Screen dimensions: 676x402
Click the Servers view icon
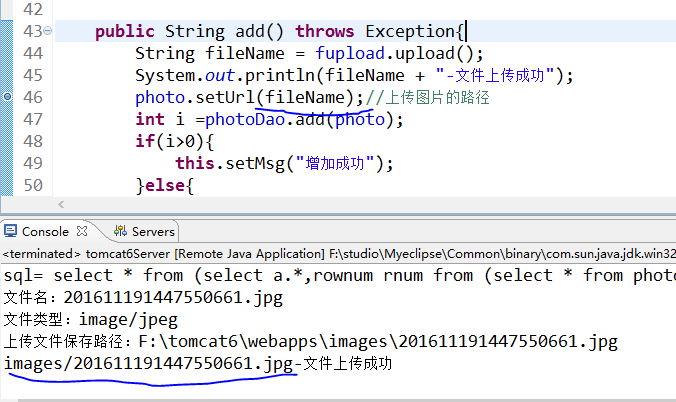pos(120,231)
